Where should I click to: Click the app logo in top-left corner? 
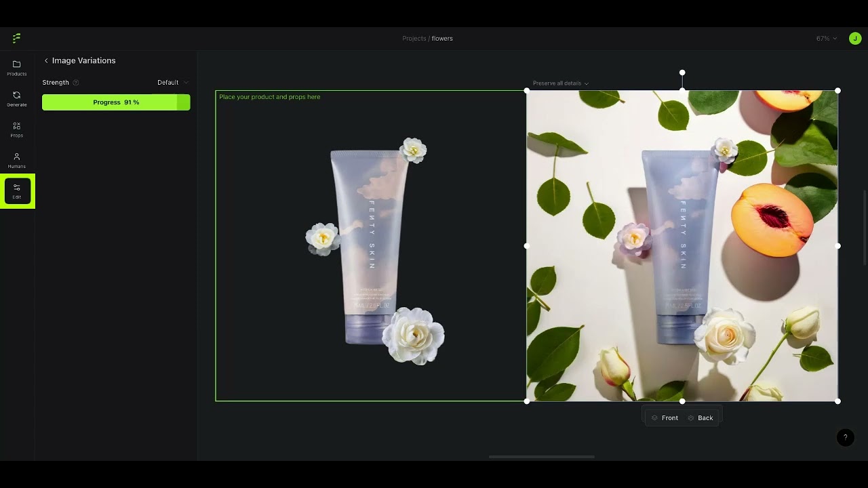click(x=16, y=38)
